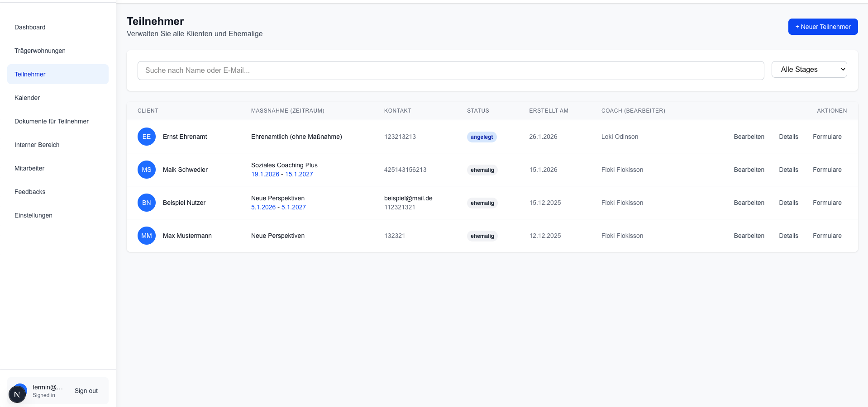This screenshot has width=868, height=407.
Task: Click the EE avatar for Ernst Ehrenamt
Action: pyautogui.click(x=146, y=136)
